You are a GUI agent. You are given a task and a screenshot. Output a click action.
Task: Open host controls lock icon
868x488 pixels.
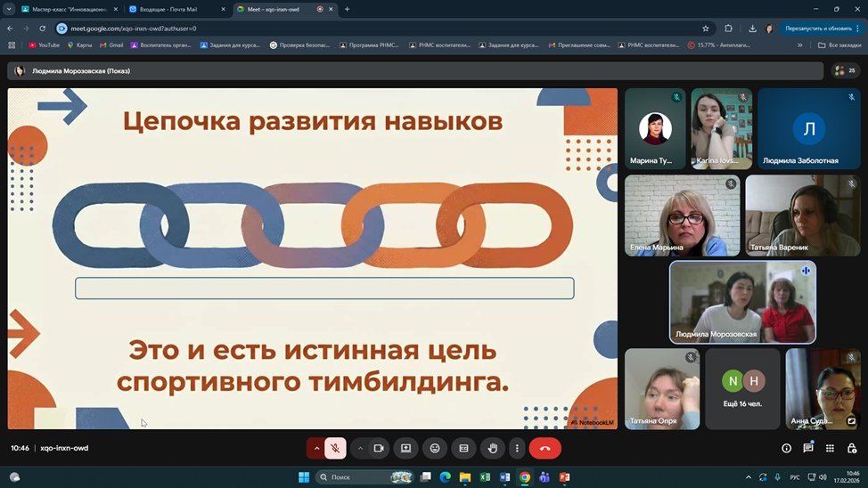851,448
